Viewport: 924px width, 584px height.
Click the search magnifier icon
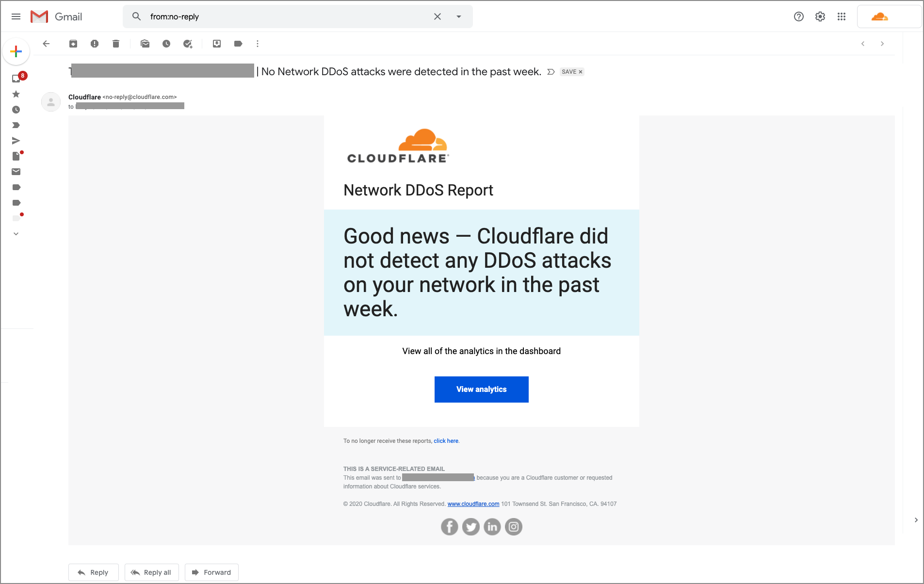137,16
